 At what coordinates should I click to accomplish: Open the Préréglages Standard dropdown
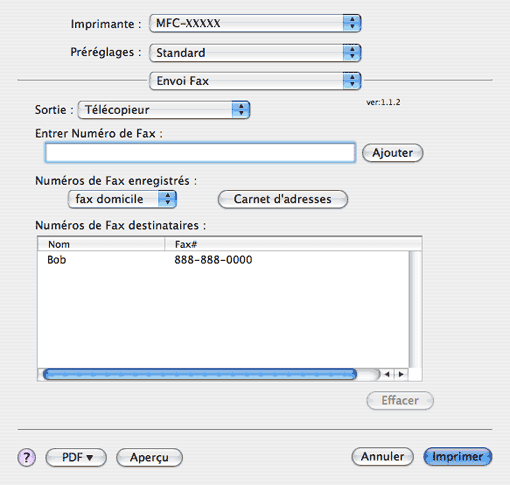pos(255,53)
